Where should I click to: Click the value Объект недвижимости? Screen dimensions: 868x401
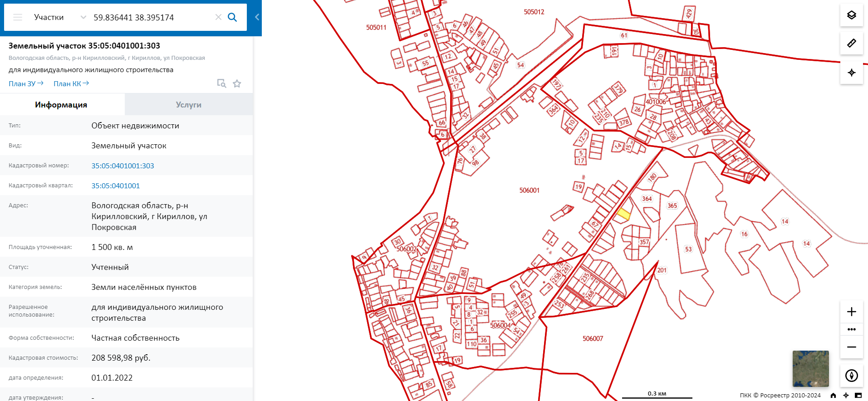[135, 126]
